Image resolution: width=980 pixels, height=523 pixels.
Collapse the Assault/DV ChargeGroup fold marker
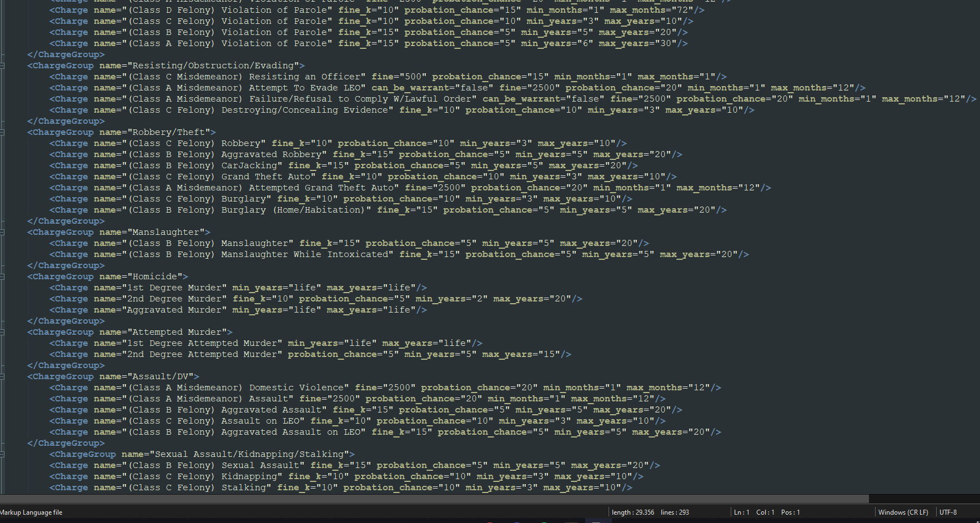click(2, 376)
